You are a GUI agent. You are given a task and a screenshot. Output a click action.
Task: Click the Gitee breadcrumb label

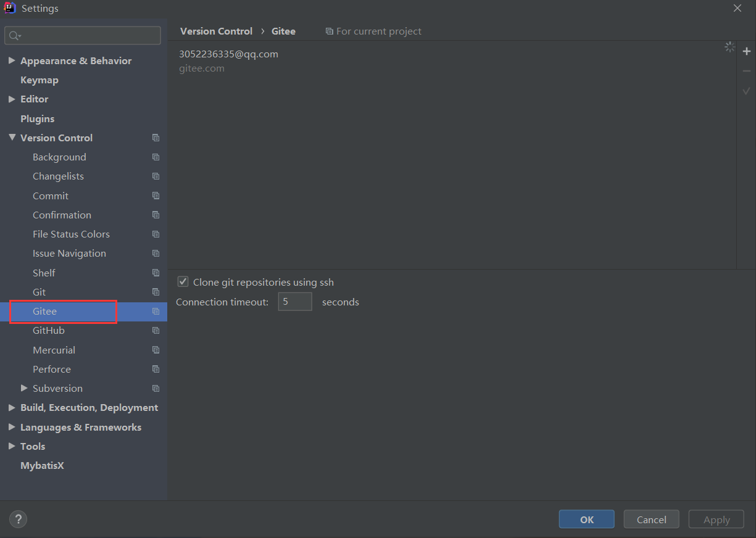tap(283, 31)
